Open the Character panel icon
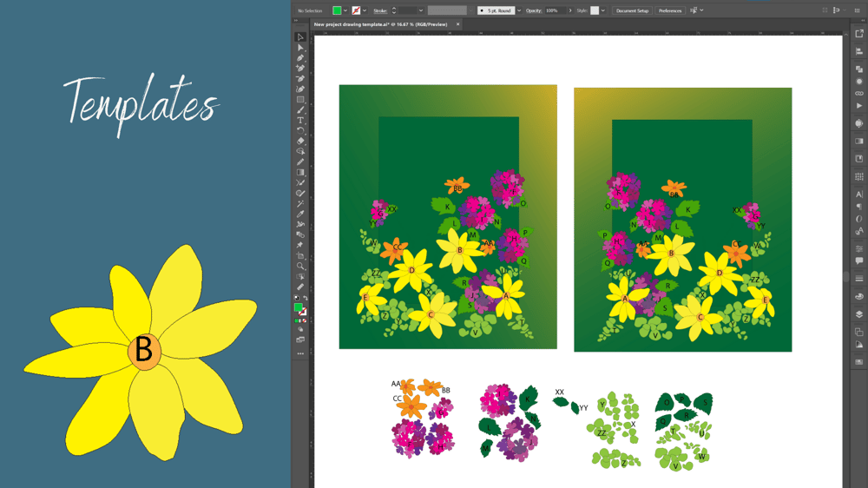Image resolution: width=868 pixels, height=488 pixels. 859,195
